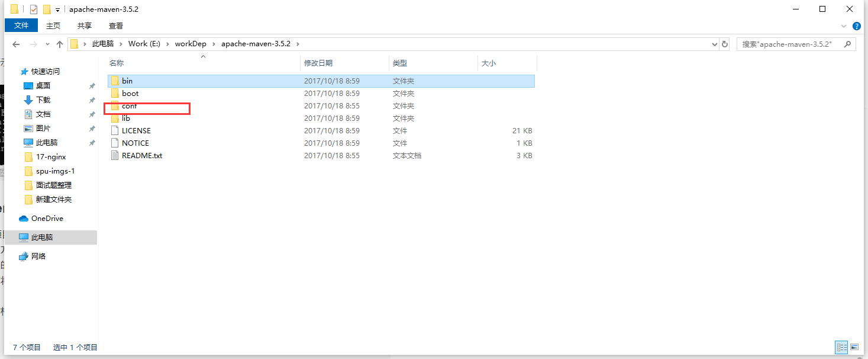Click the 网络 network icon
This screenshot has width=868, height=359.
(x=24, y=257)
